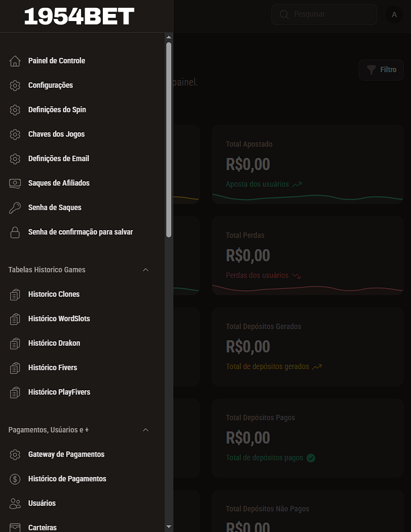This screenshot has width=411, height=532.
Task: Click the clipboard icon for Historico Clones
Action: tap(15, 294)
